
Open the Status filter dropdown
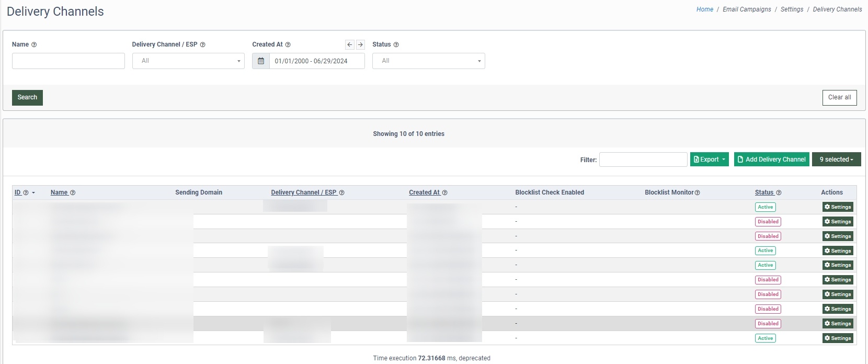click(428, 61)
